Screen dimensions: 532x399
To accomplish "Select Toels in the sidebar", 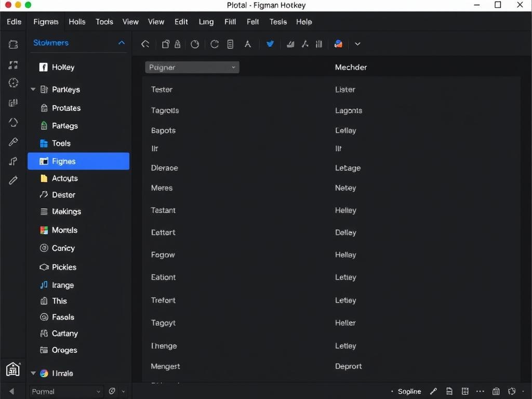I will pyautogui.click(x=78, y=143).
